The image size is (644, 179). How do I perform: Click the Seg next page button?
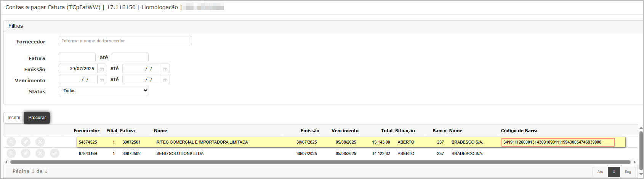[x=628, y=172]
